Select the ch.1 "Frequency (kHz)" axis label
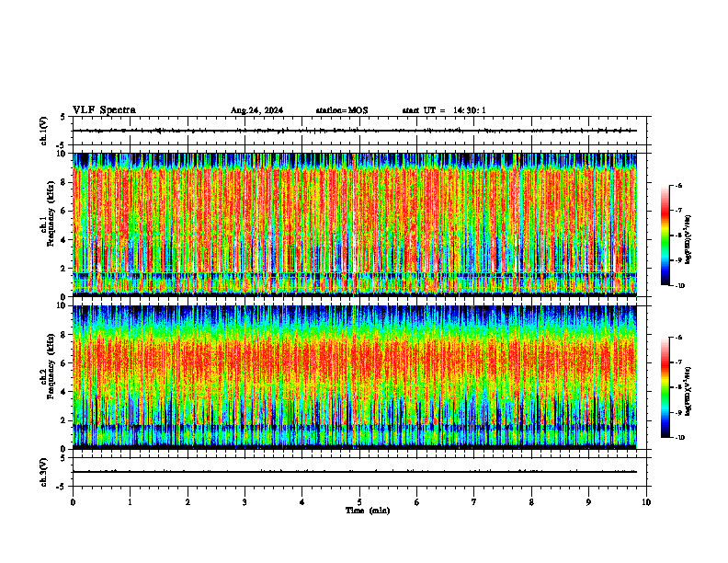 tap(51, 214)
